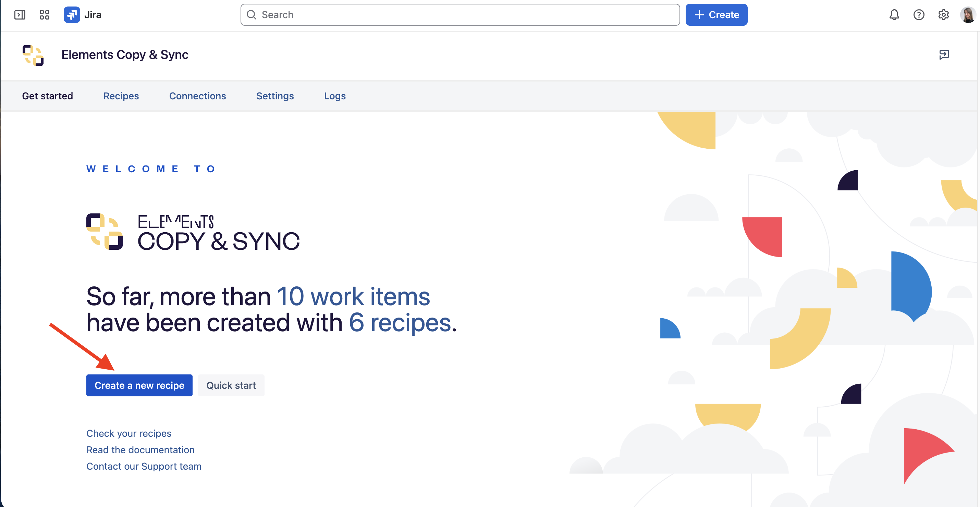
Task: Click the blue Create button
Action: (x=716, y=15)
